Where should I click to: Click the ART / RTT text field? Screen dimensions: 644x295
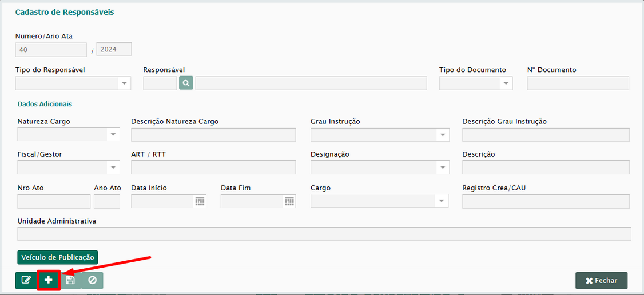click(x=213, y=168)
